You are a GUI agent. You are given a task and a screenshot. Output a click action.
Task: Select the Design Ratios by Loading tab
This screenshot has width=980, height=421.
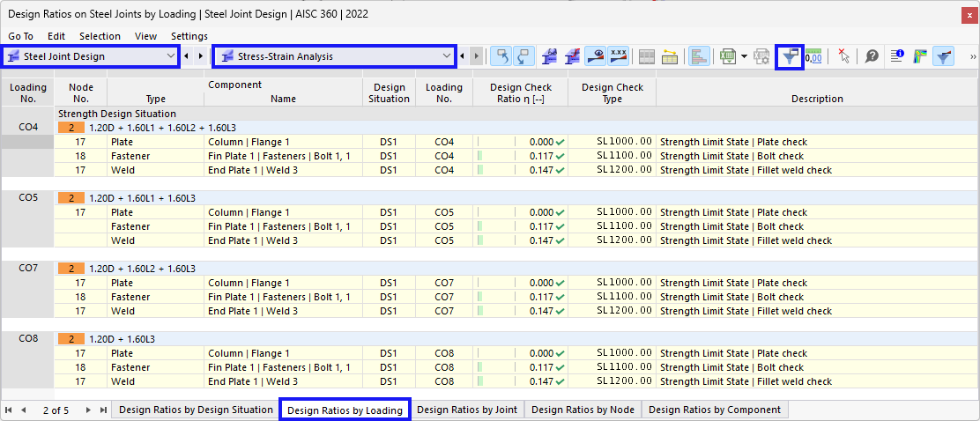pos(345,410)
